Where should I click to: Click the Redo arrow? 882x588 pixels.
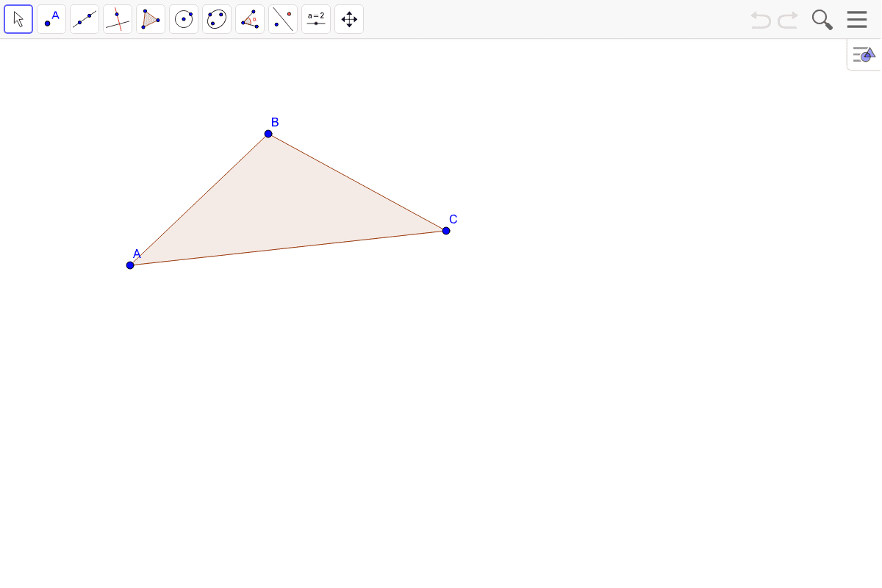[x=788, y=20]
